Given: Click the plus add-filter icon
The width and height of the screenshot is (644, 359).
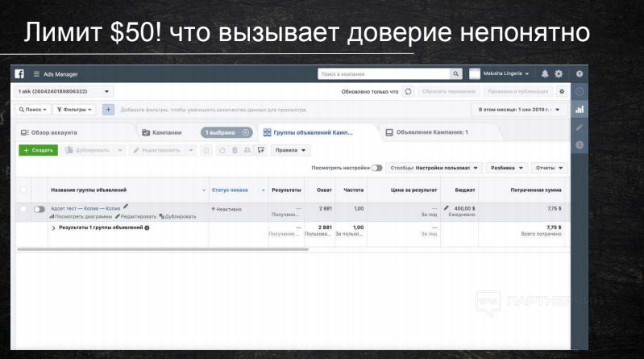Looking at the screenshot, I should tap(109, 110).
